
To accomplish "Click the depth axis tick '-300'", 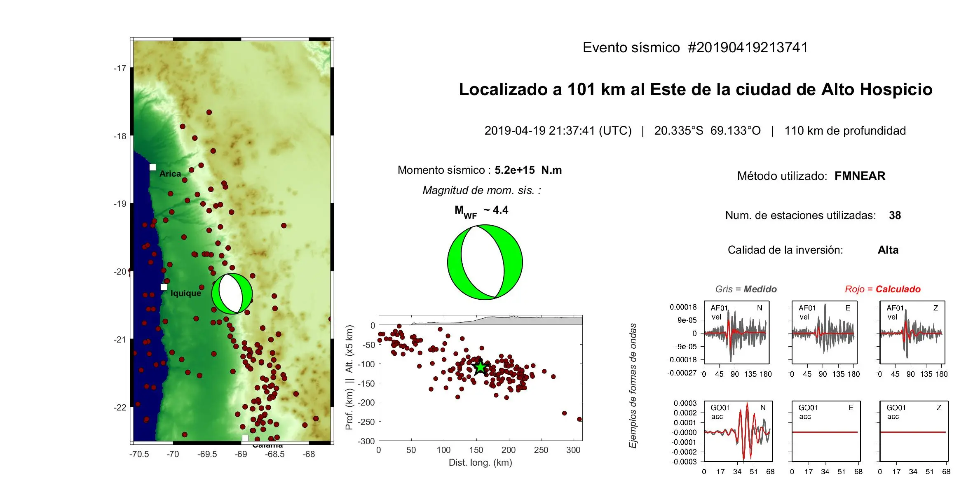I will (x=366, y=441).
